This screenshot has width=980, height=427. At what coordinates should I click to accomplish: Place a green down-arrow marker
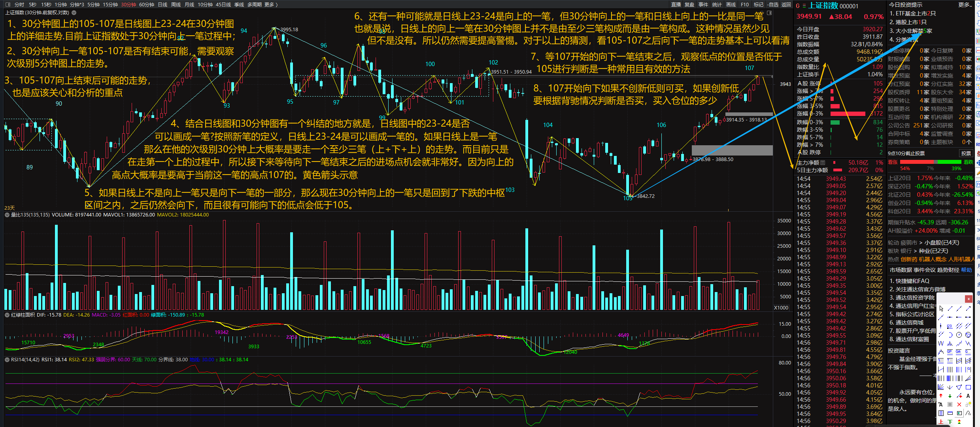[950, 396]
